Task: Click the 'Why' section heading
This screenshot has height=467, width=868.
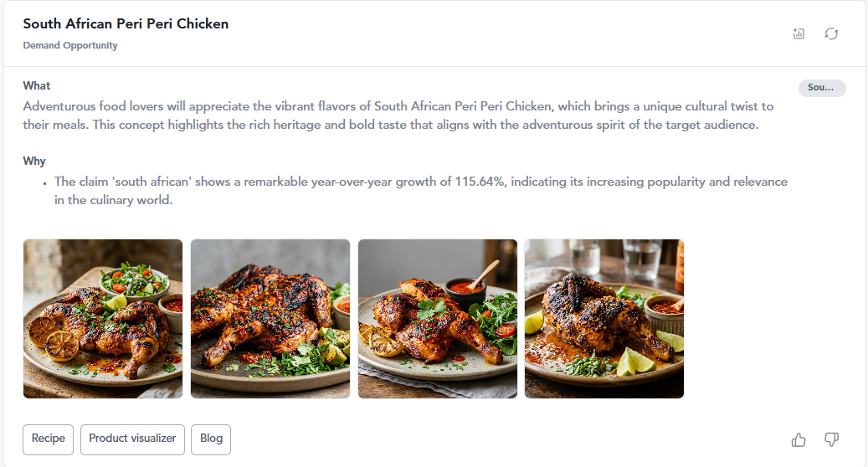Action: click(34, 161)
